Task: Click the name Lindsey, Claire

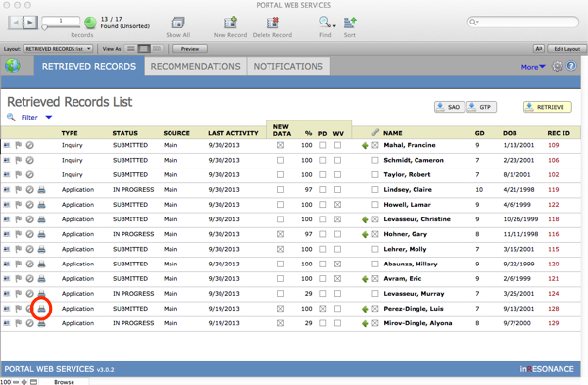Action: [x=408, y=190]
